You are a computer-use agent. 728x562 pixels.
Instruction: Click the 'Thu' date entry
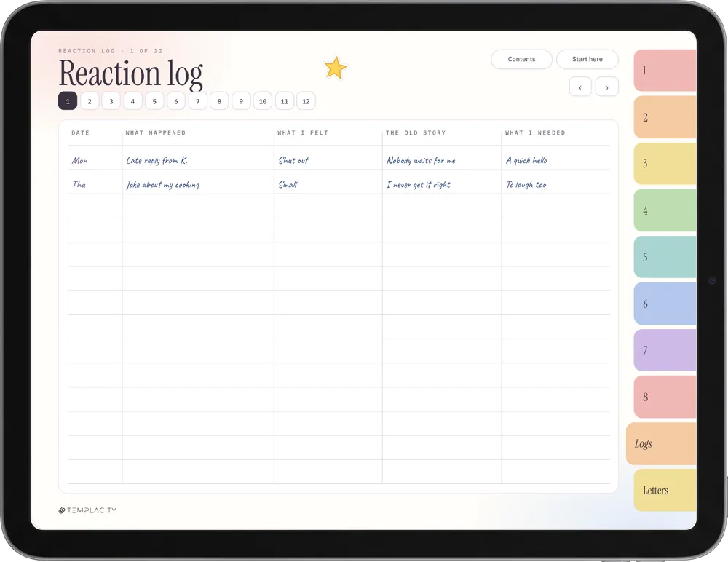pos(79,184)
